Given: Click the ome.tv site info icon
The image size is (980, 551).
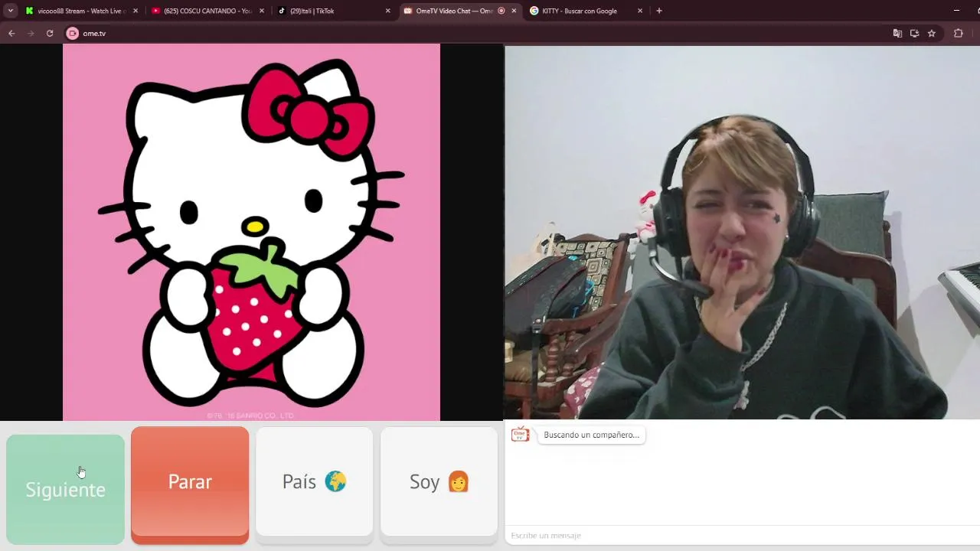Looking at the screenshot, I should coord(73,33).
